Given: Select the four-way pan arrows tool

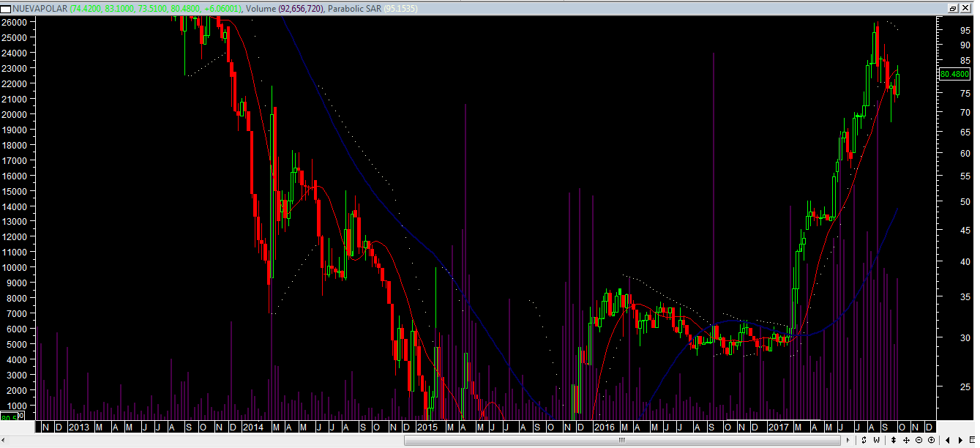Looking at the screenshot, I should [x=907, y=440].
